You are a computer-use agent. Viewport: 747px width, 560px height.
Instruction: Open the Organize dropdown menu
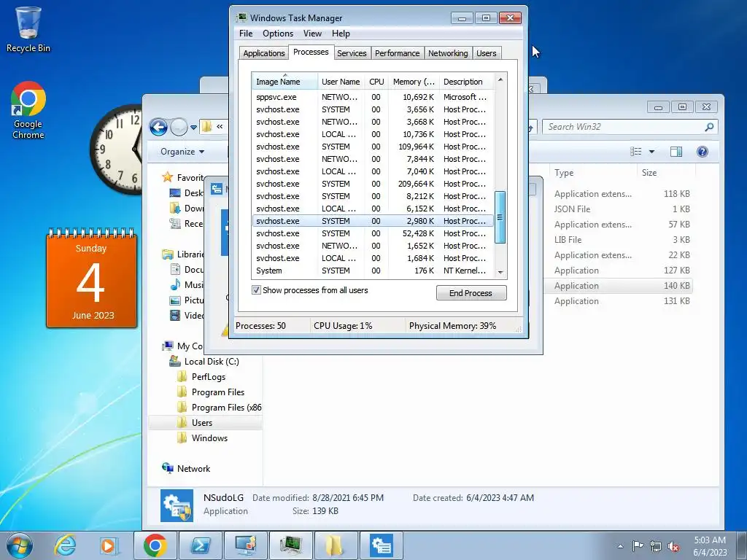click(182, 152)
